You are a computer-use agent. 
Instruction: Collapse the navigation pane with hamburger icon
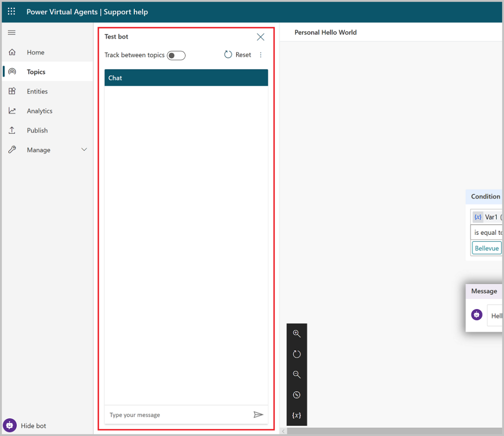tap(11, 32)
